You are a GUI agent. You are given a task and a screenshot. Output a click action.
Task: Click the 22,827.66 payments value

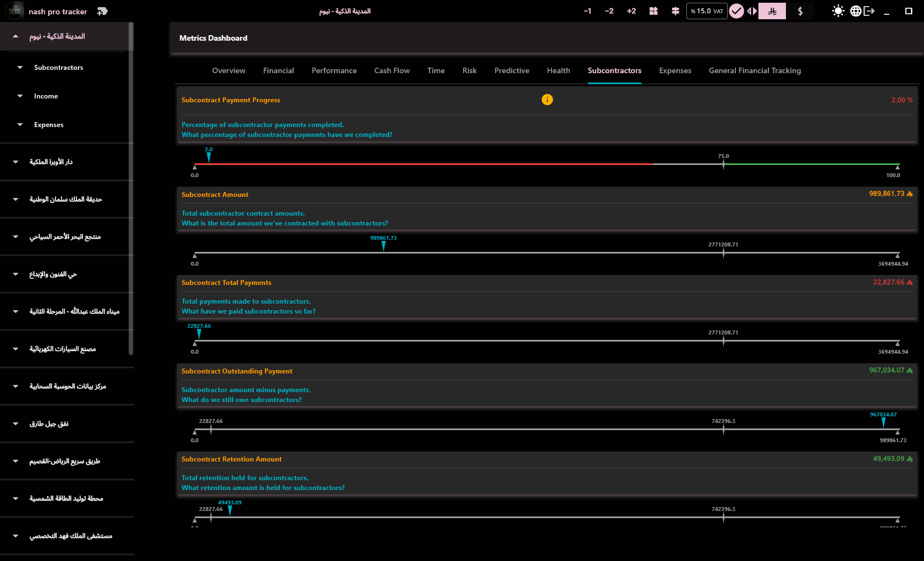point(893,282)
